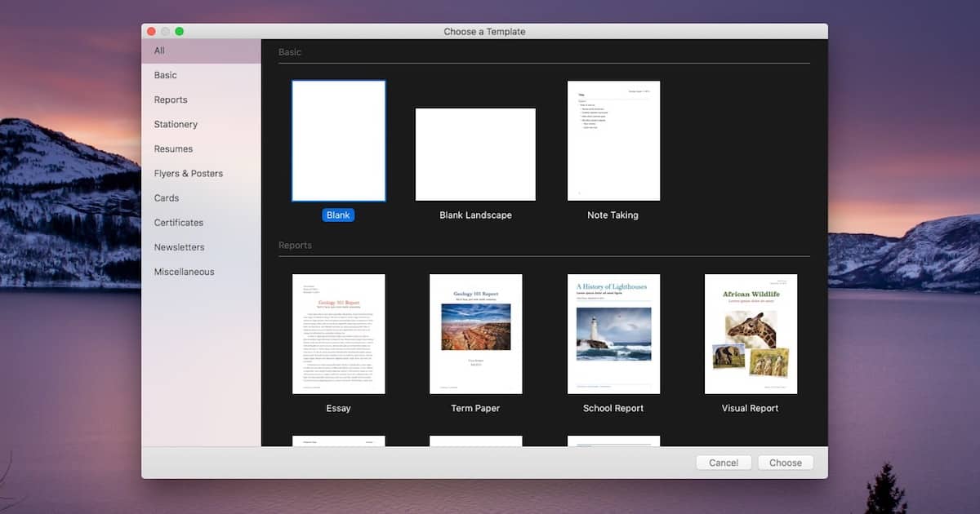
Task: Choose the Visual Report African Wildlife template
Action: 751,334
